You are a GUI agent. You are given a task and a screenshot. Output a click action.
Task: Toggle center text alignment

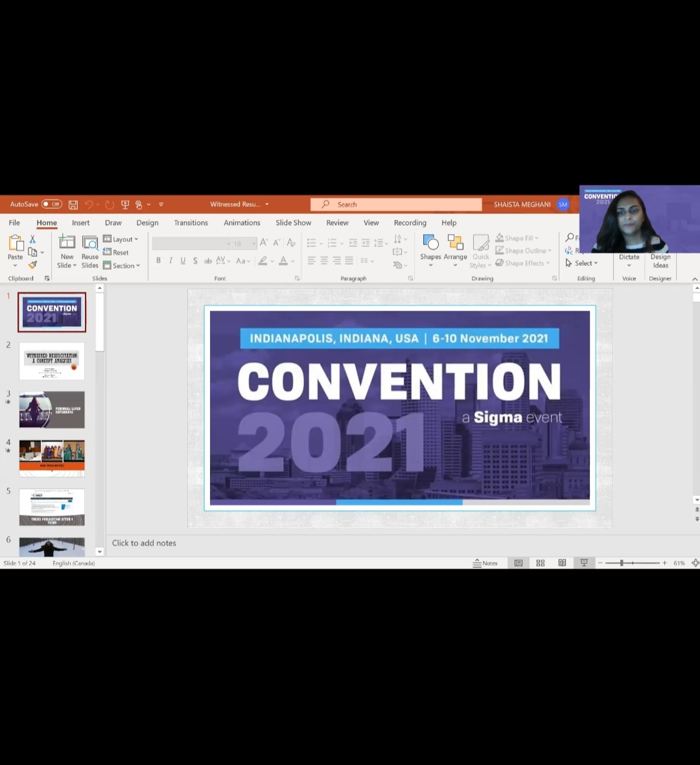click(324, 261)
